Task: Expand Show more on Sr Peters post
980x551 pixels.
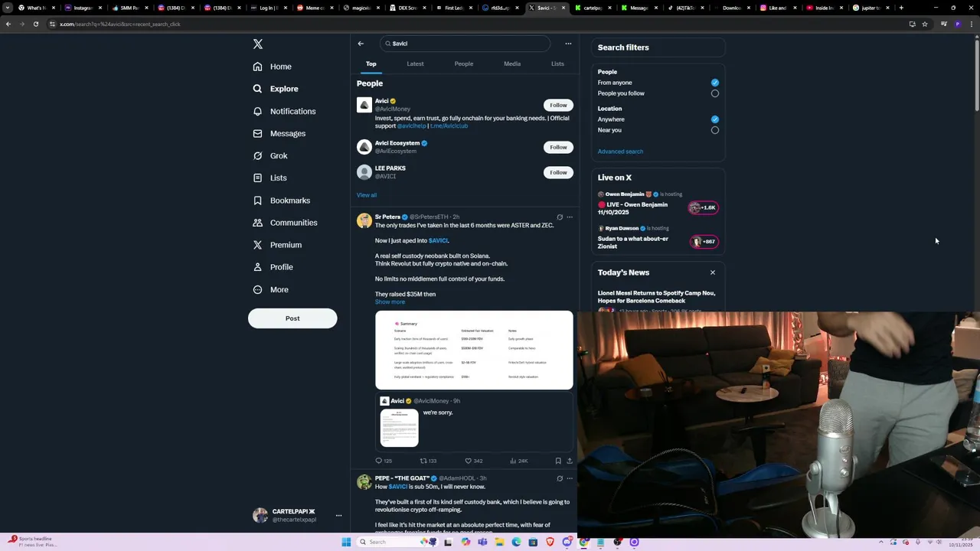Action: pyautogui.click(x=390, y=302)
